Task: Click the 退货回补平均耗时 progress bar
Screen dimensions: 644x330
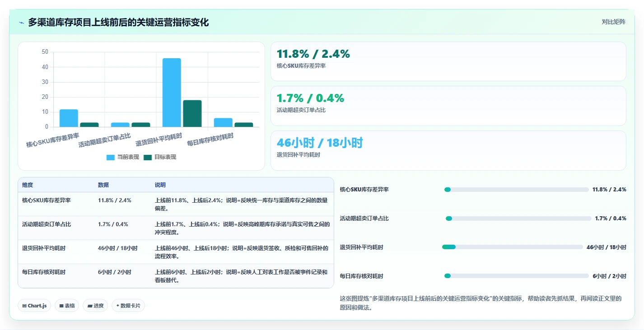Action: [513, 247]
